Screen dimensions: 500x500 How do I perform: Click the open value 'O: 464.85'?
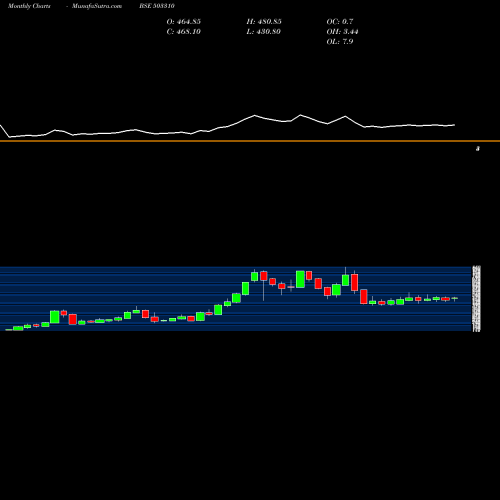tap(184, 22)
